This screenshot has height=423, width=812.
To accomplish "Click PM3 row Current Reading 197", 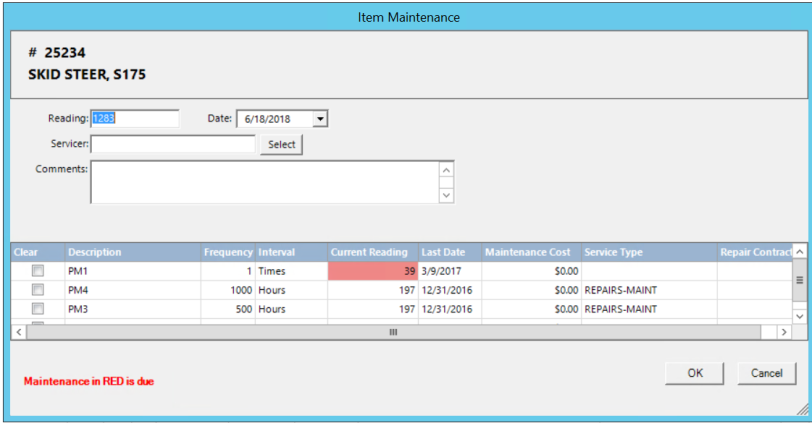I will click(373, 309).
